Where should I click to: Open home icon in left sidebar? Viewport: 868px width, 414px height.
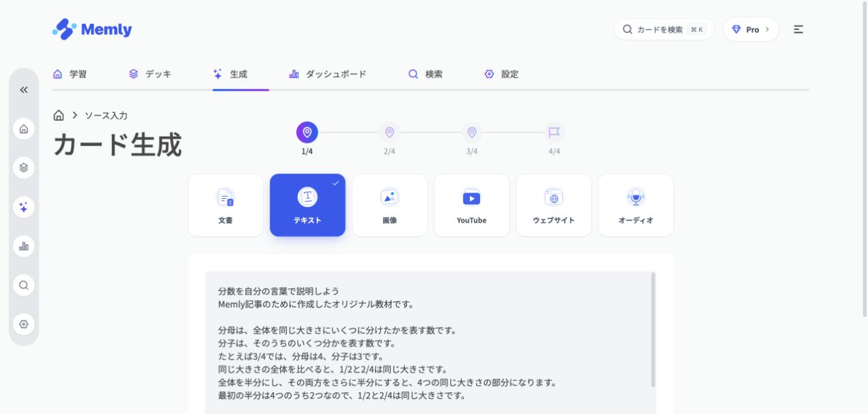[x=24, y=128]
